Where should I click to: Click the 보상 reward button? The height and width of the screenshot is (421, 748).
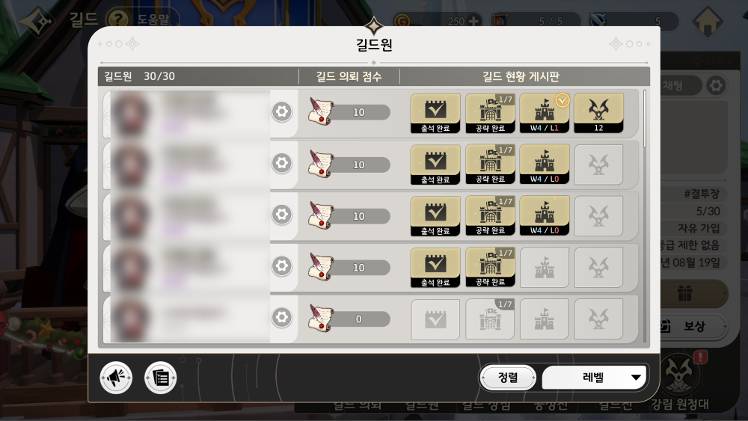pos(694,326)
